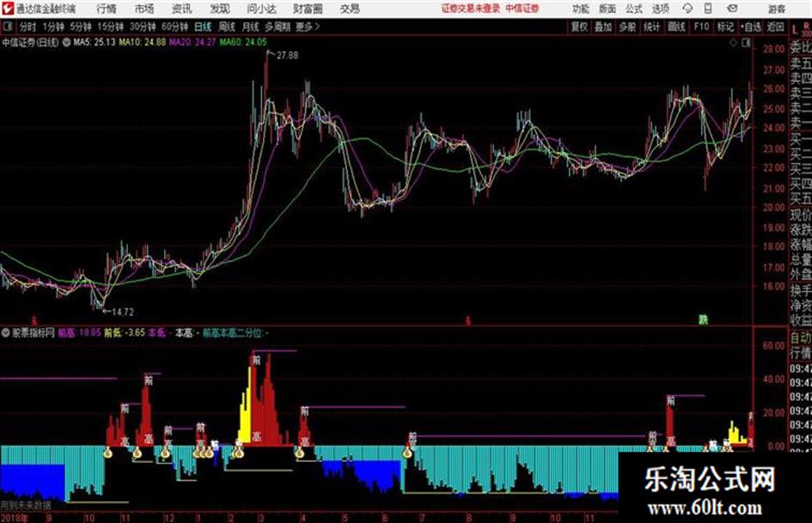812x523 pixels.
Task: Open the 公式 menu
Action: [633, 9]
